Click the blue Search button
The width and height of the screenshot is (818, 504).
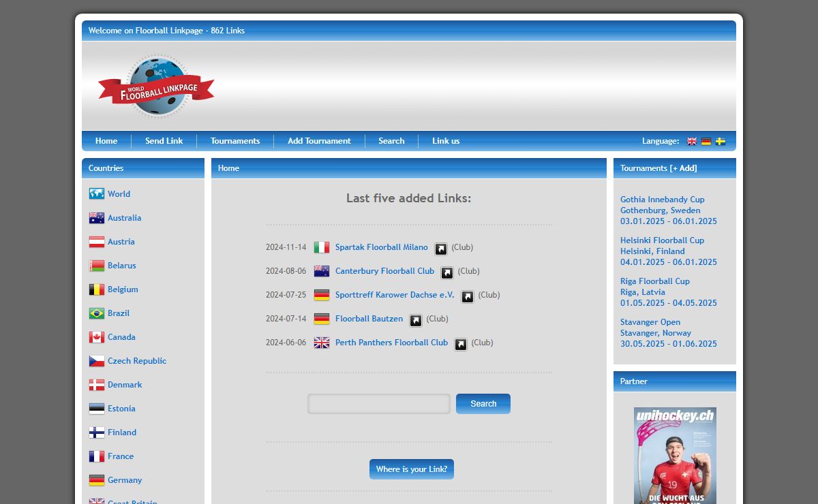(483, 404)
